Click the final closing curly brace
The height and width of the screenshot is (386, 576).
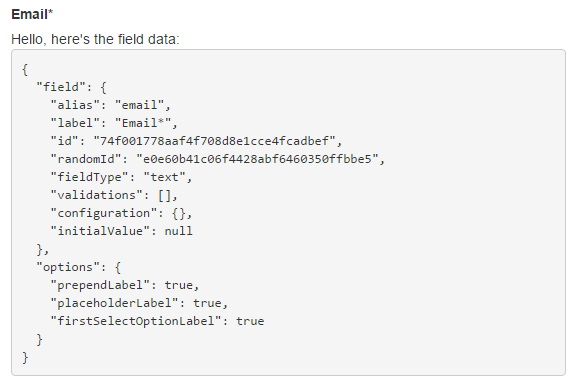coord(25,357)
